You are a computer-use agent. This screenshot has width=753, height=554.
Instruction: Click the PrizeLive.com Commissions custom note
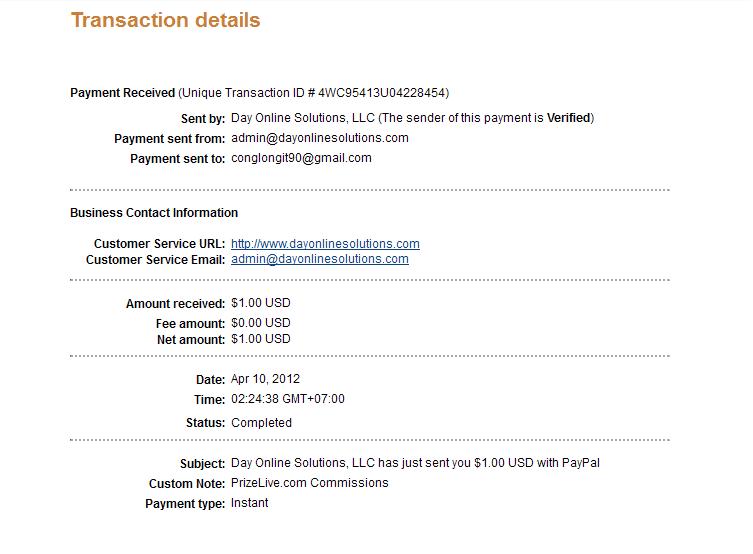coord(309,483)
